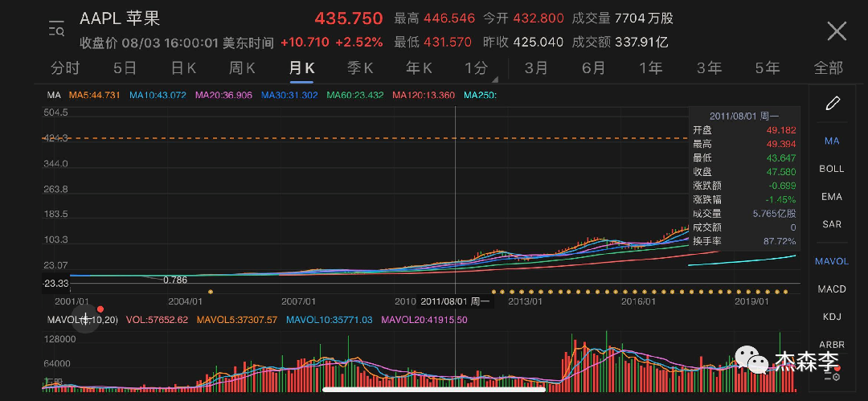Viewport: 868px width, 401px height.
Task: Tap the +2.52% change percentage
Action: 358,42
